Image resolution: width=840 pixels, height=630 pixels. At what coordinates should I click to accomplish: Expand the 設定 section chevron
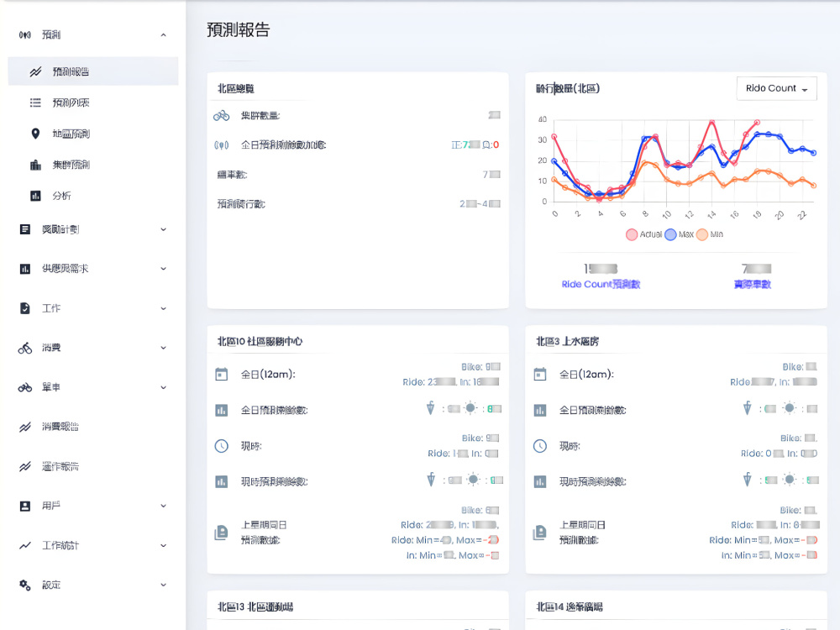click(x=164, y=585)
